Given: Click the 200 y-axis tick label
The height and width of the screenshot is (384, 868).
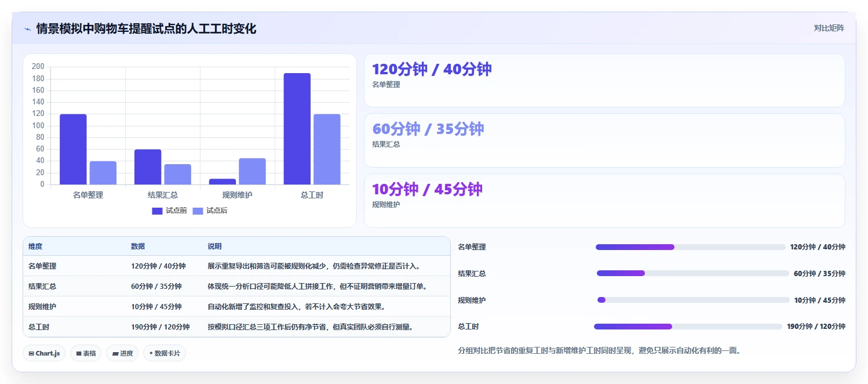Looking at the screenshot, I should (x=38, y=67).
